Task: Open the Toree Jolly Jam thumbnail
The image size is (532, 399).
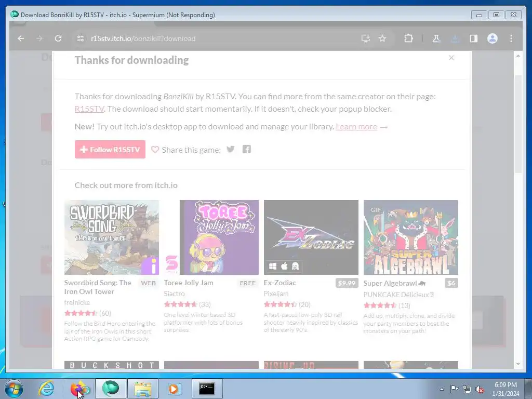Action: pos(211,237)
